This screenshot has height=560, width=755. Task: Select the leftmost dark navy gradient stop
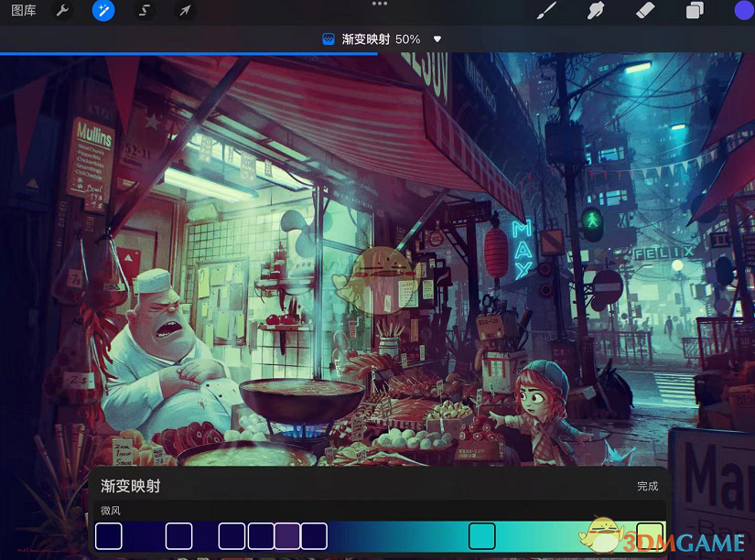[x=109, y=536]
